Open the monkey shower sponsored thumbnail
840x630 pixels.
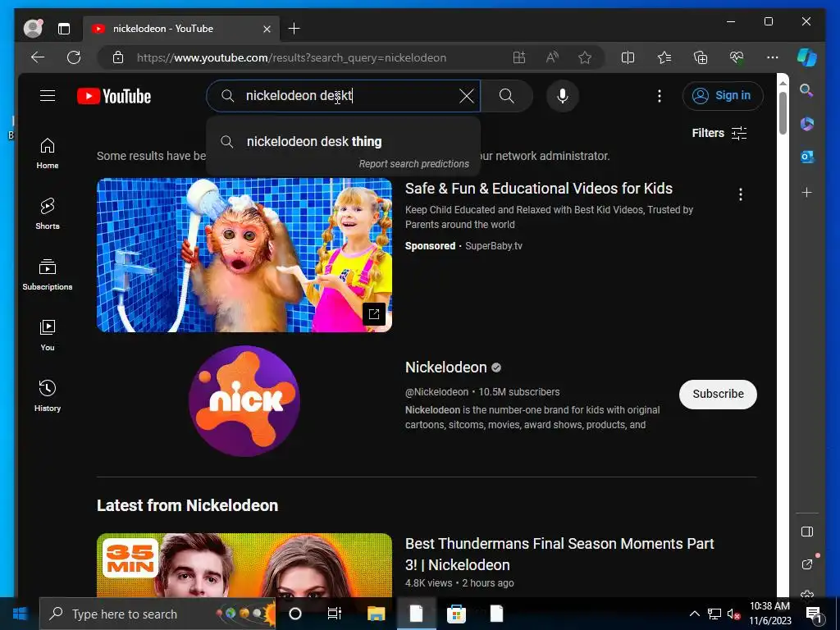tap(244, 255)
